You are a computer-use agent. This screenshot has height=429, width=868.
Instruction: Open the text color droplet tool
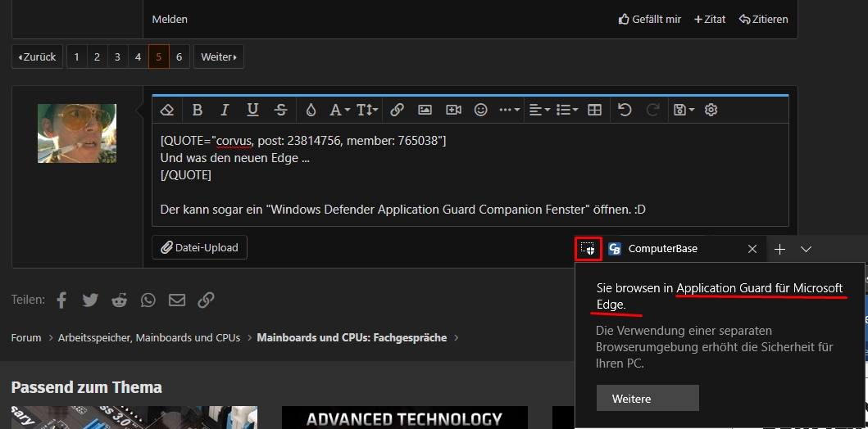tap(311, 110)
